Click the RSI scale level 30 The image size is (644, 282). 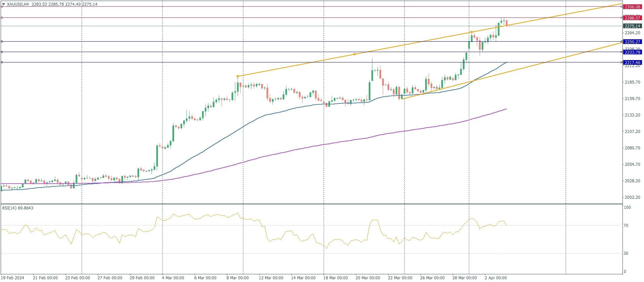click(x=626, y=253)
